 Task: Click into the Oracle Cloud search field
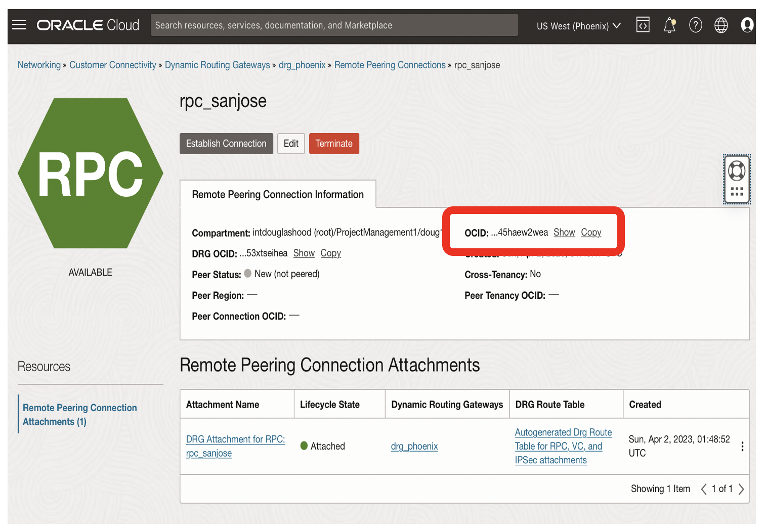tap(334, 25)
